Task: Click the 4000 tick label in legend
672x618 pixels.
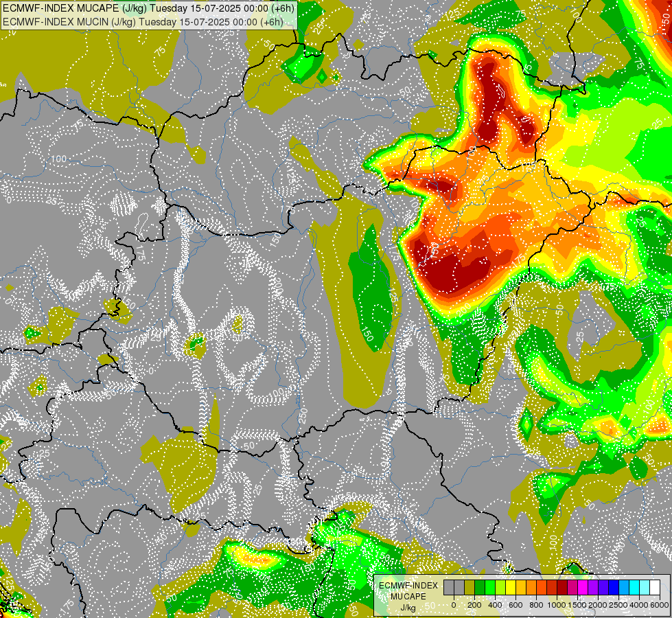Action: click(x=639, y=605)
